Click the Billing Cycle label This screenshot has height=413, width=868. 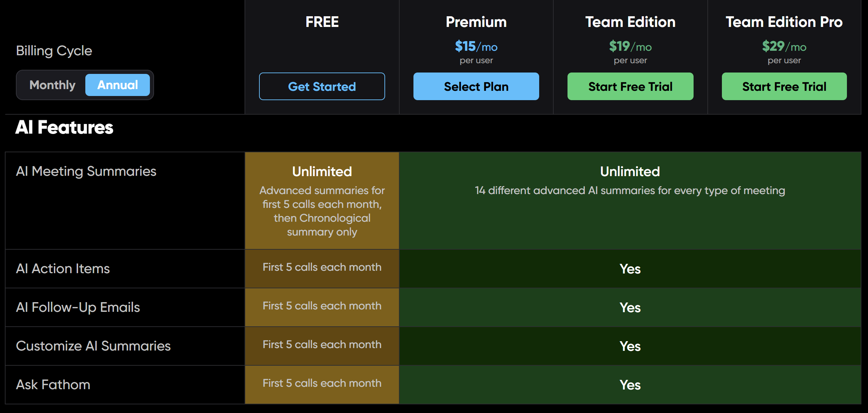(54, 51)
